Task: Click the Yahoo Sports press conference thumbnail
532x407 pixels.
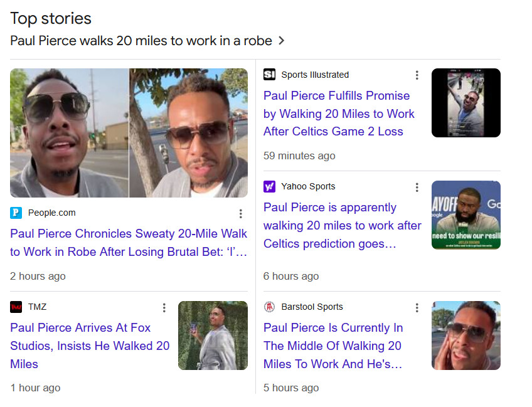Action: pos(465,215)
